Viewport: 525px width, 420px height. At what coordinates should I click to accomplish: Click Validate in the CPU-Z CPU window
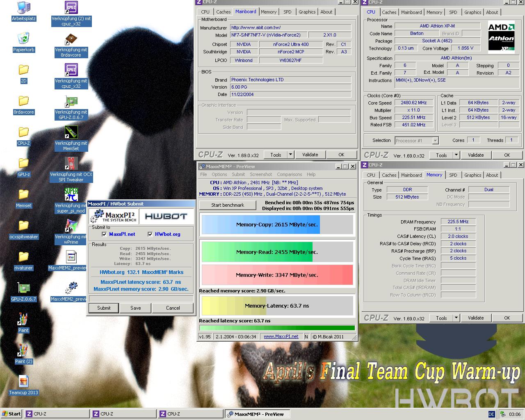[476, 155]
